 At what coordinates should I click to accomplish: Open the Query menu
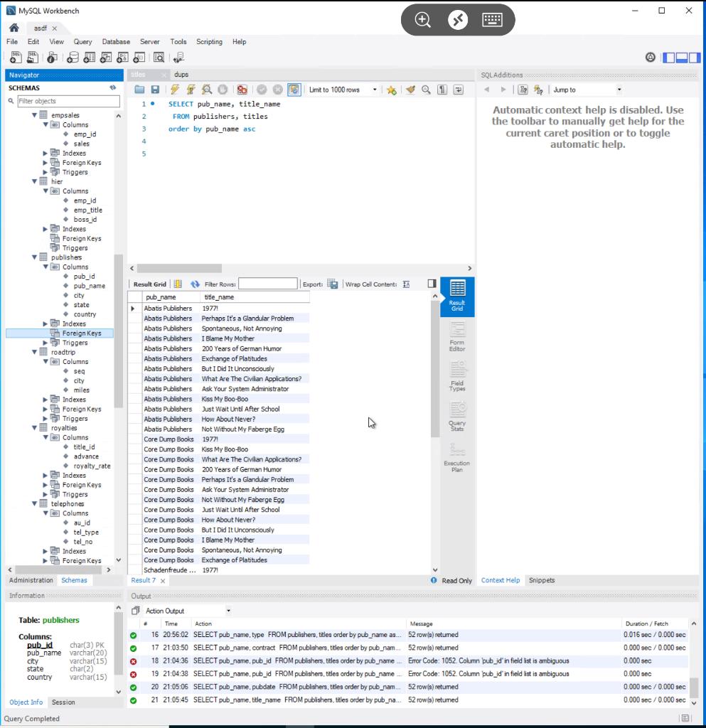pyautogui.click(x=82, y=41)
